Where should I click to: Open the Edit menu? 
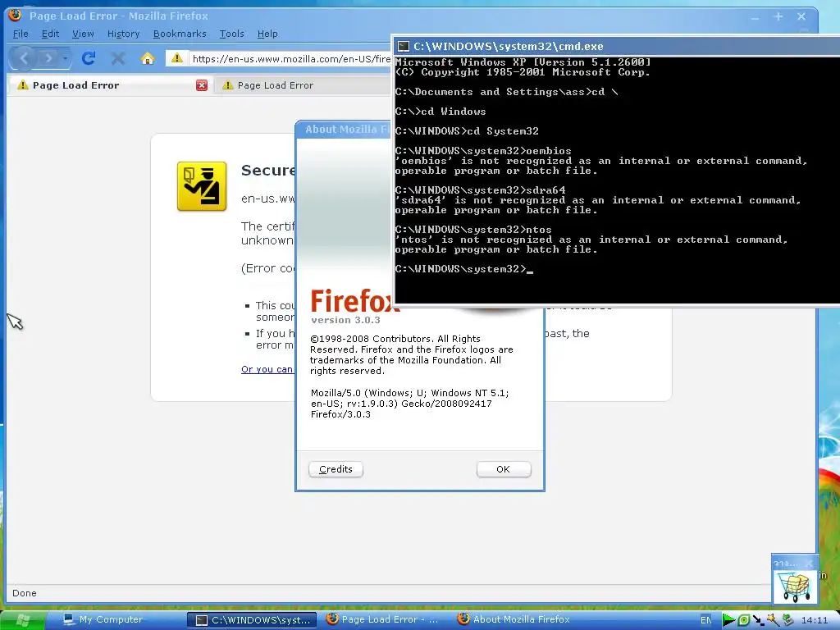click(50, 34)
